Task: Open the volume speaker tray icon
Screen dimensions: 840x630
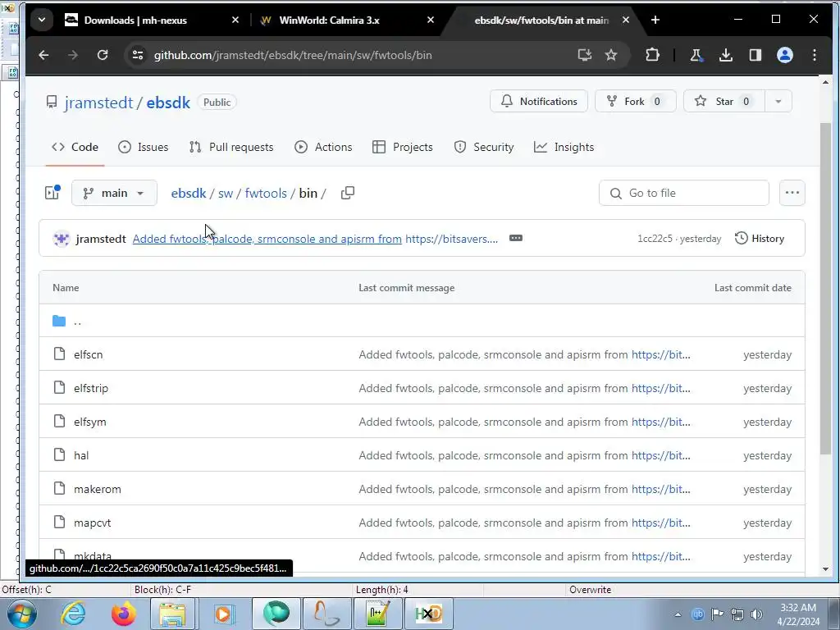Action: coord(756,614)
